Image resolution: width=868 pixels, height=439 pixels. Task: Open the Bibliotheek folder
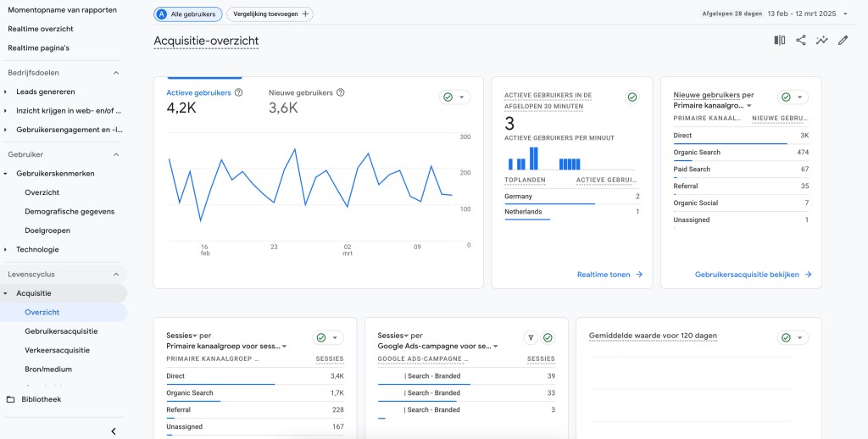41,399
